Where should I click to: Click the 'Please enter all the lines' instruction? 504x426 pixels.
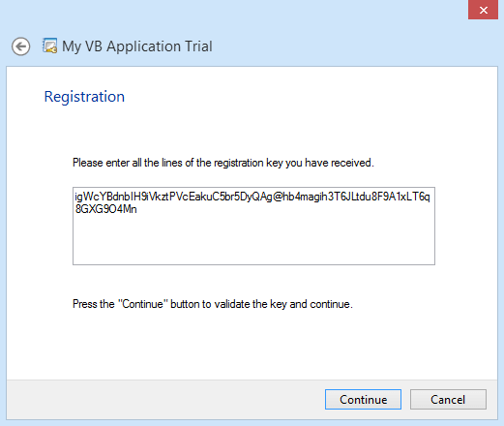click(223, 163)
